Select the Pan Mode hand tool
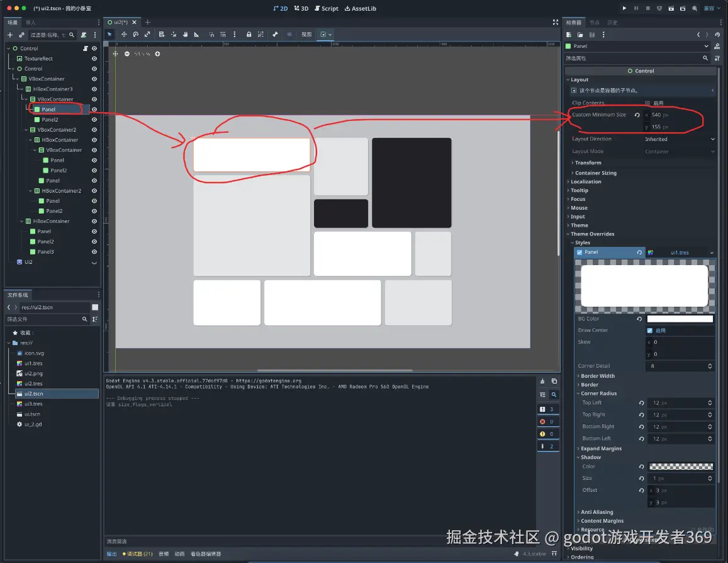The height and width of the screenshot is (563, 728). 185,35
